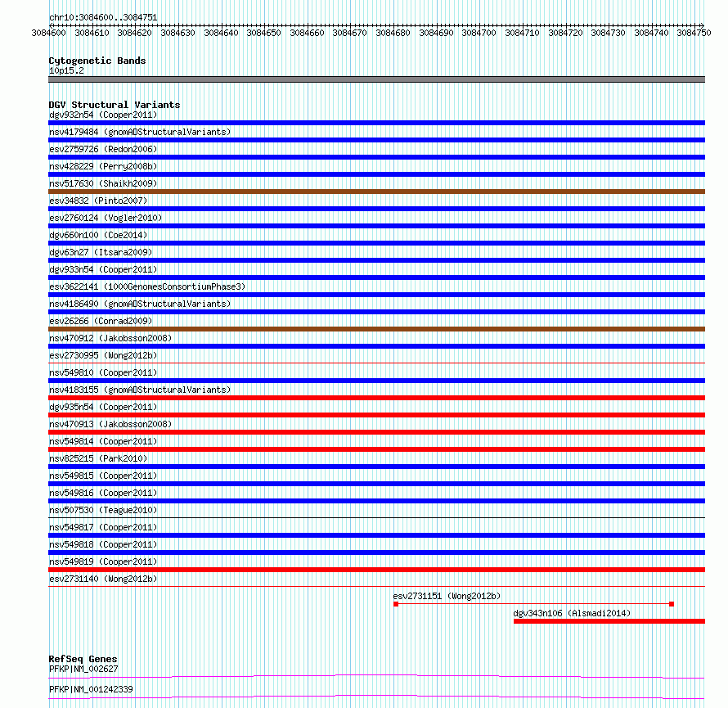Click ruler position 3084600
The image size is (728, 708).
coord(49,33)
